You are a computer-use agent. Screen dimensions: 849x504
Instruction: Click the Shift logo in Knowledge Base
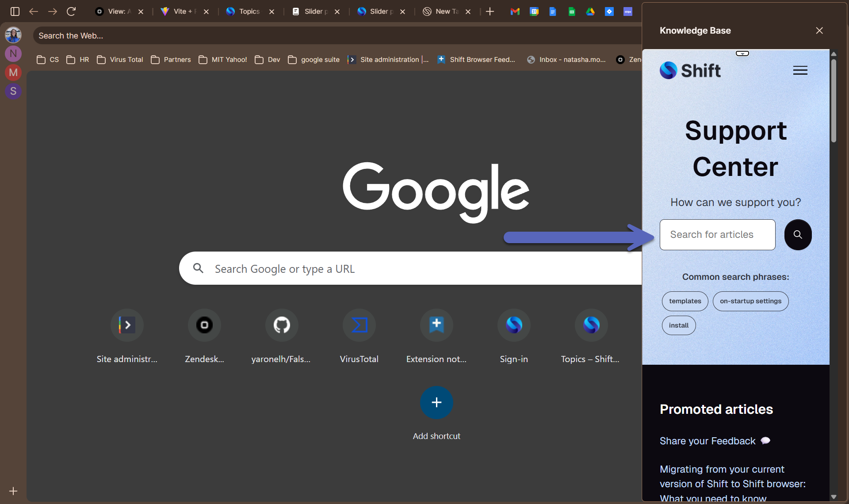click(x=690, y=70)
